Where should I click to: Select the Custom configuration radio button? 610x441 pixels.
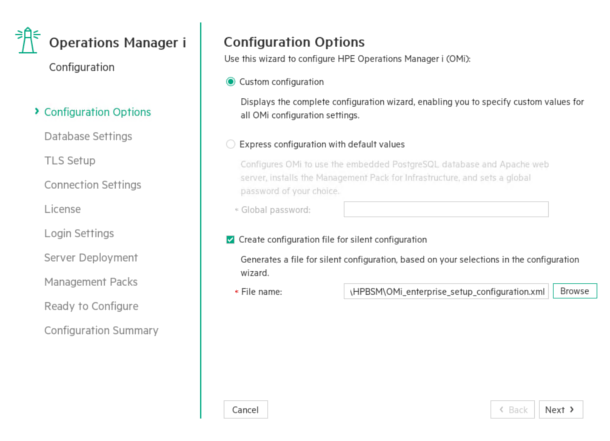[x=231, y=82]
